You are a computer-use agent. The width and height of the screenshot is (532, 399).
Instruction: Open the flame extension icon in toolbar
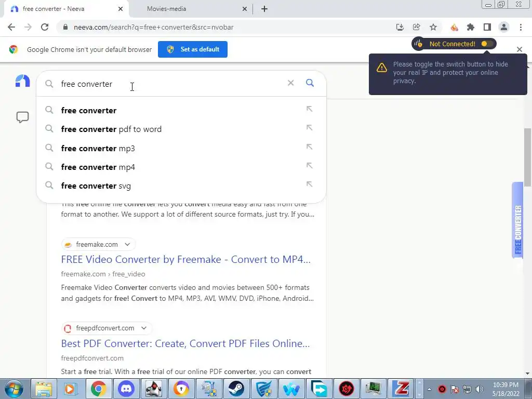pyautogui.click(x=454, y=27)
